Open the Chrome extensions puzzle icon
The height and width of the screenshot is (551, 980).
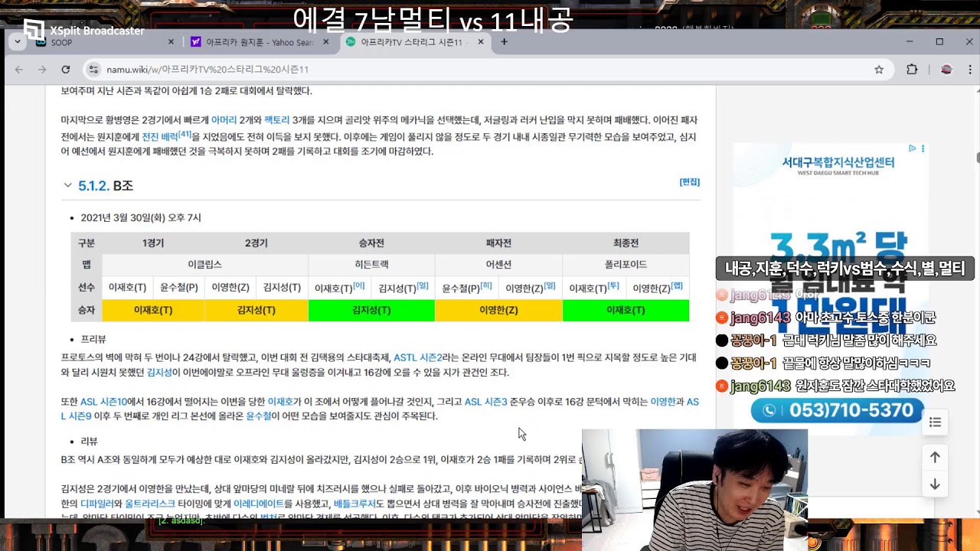tap(912, 70)
